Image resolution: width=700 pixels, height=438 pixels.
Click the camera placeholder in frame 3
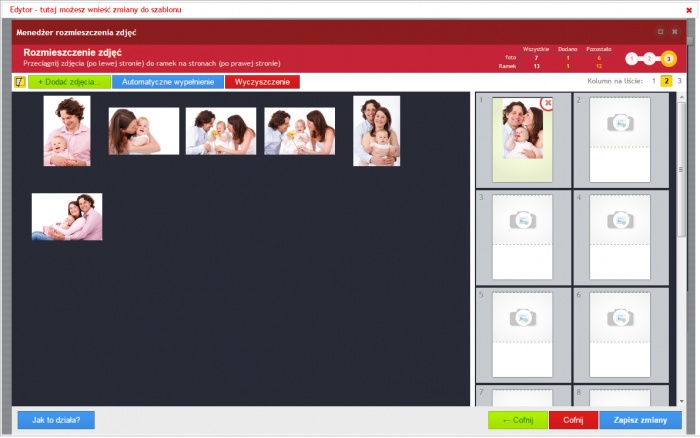point(523,219)
